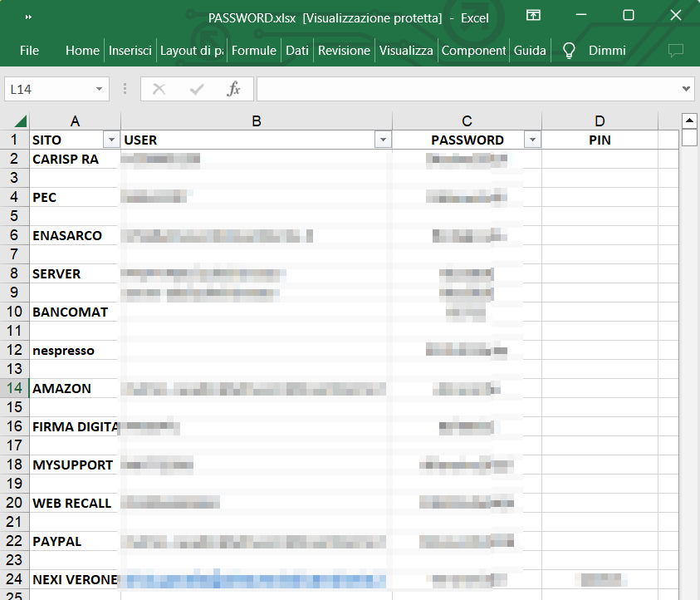Open the PASSWORD column filter dropdown
700x600 pixels.
(532, 140)
